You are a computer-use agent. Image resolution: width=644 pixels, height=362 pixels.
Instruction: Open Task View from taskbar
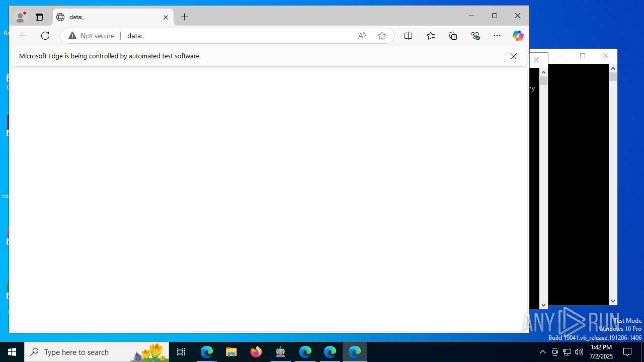pos(181,352)
